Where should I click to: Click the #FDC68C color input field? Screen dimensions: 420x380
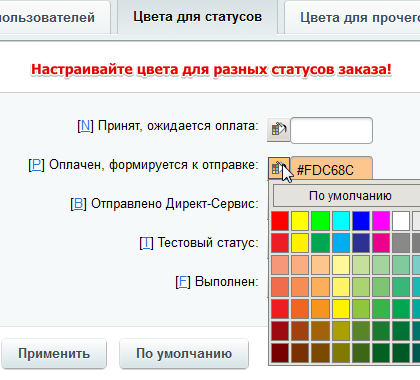[331, 168]
